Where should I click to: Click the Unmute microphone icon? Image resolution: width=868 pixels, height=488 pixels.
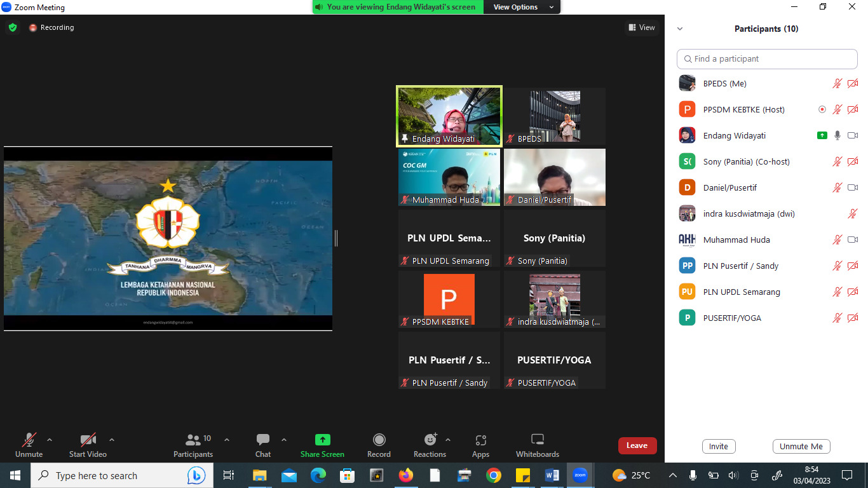click(x=29, y=440)
